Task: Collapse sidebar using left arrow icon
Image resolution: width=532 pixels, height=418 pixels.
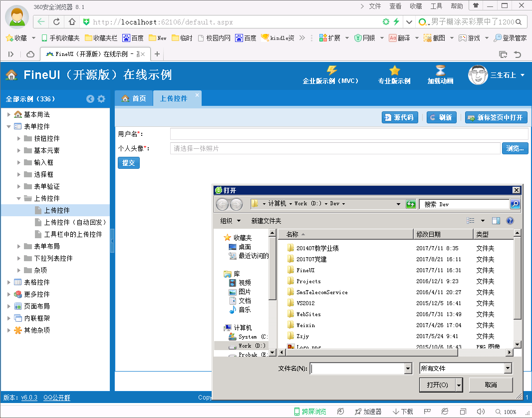Action: click(90, 99)
